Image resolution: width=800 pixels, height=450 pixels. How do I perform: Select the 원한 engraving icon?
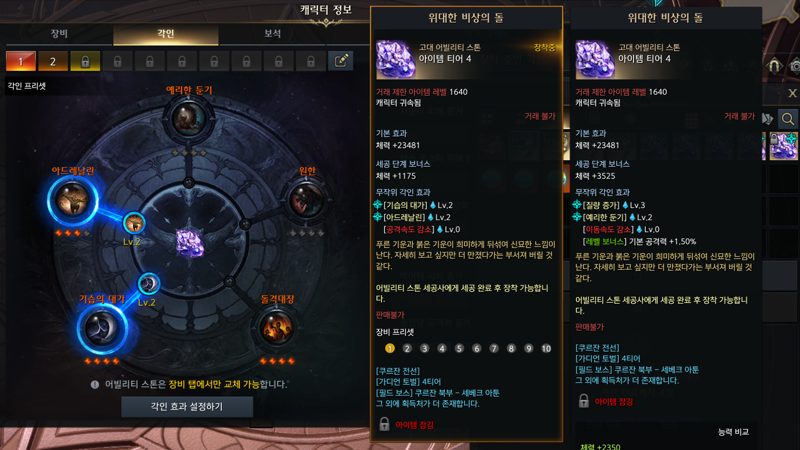pos(306,199)
